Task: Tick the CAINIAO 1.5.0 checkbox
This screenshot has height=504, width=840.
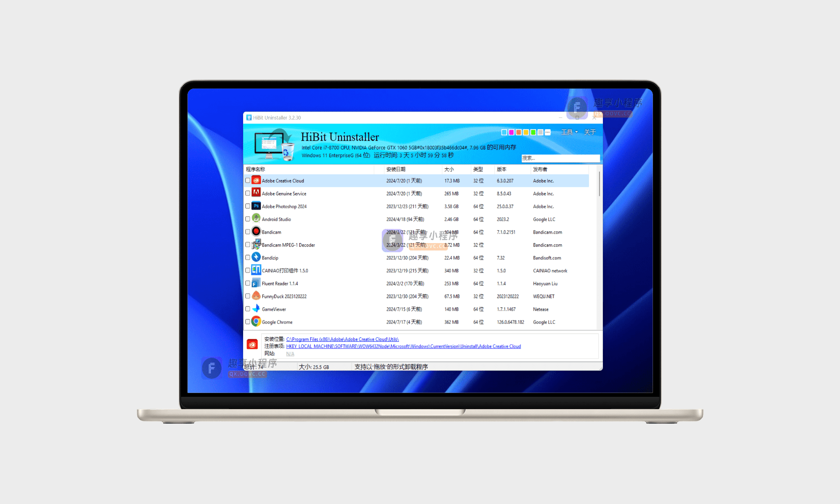Action: pyautogui.click(x=247, y=270)
